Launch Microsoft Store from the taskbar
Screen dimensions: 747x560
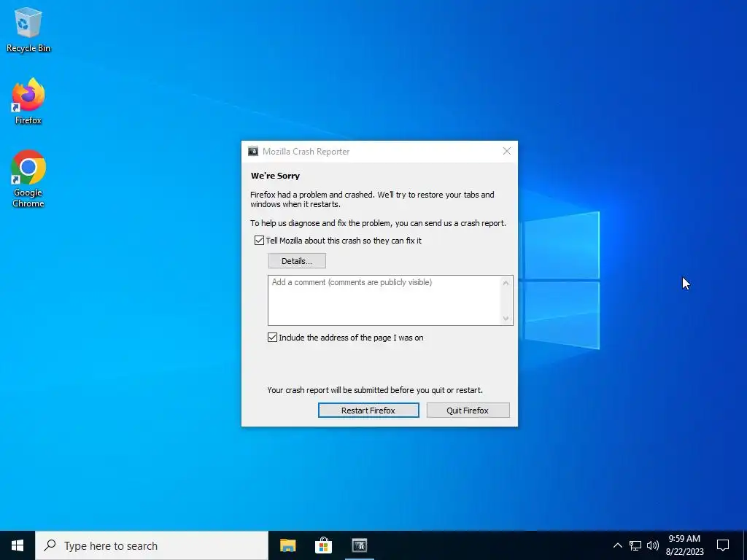pos(323,545)
